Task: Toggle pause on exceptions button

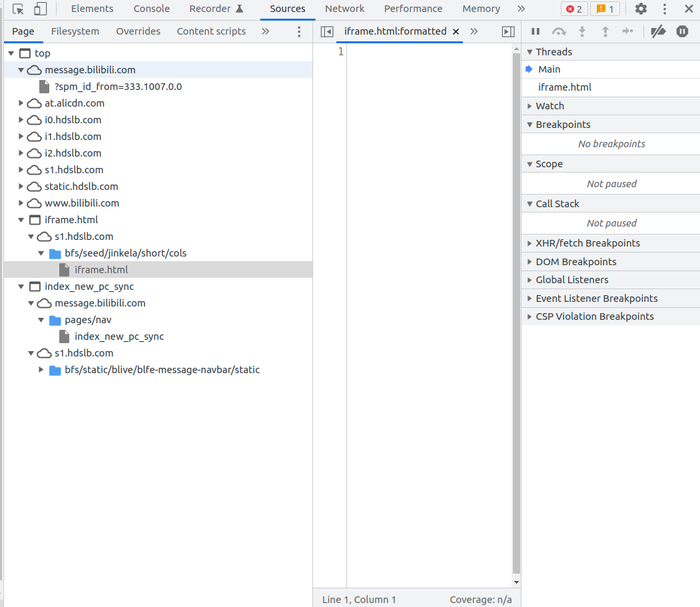Action: tap(682, 31)
